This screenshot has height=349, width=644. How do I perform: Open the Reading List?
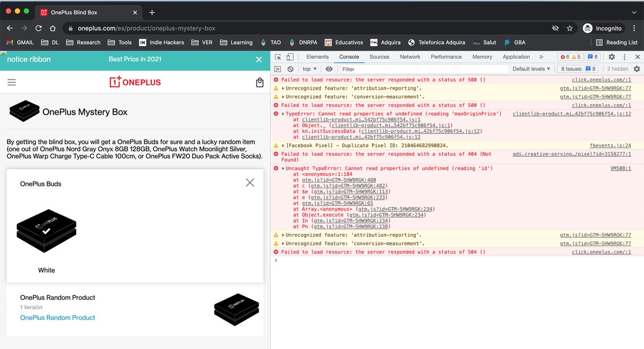click(x=616, y=42)
